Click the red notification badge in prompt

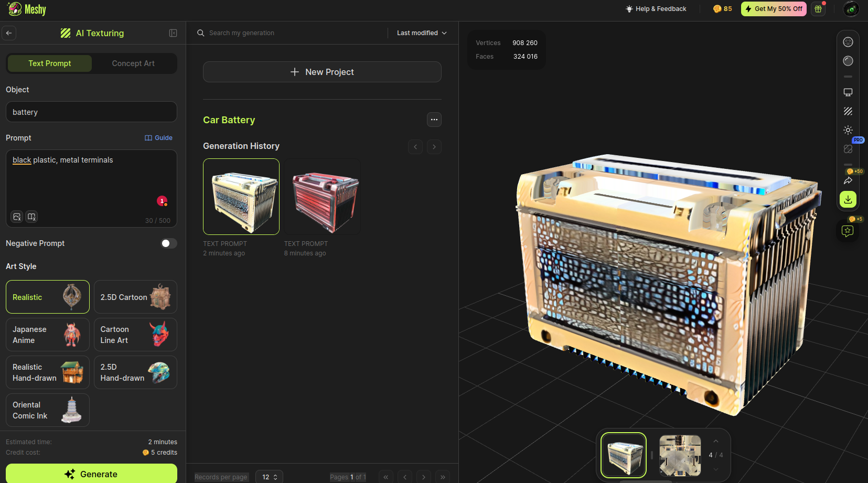[162, 201]
